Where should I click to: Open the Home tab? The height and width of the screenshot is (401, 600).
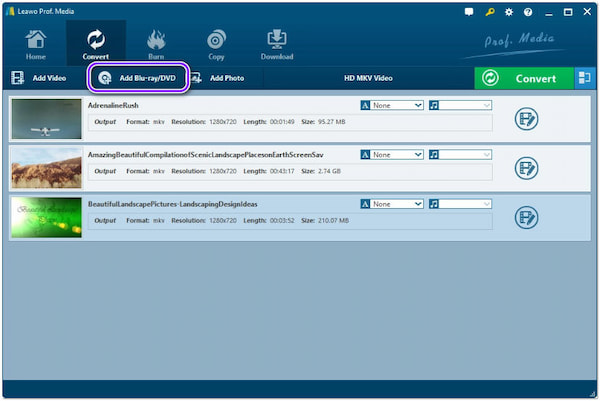click(x=35, y=43)
